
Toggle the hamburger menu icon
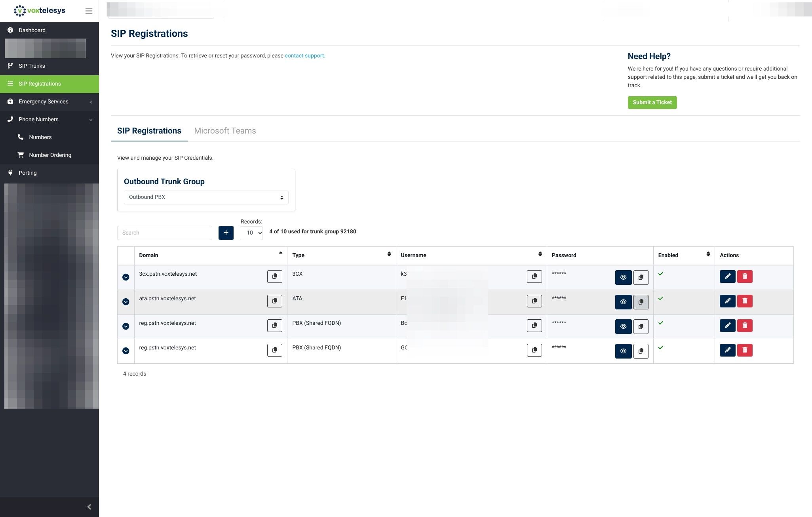click(89, 11)
